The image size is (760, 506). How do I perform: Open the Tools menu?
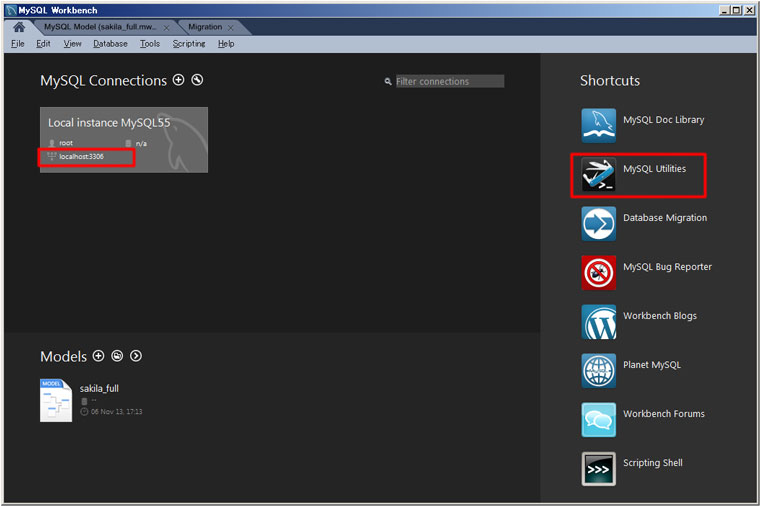coord(150,44)
